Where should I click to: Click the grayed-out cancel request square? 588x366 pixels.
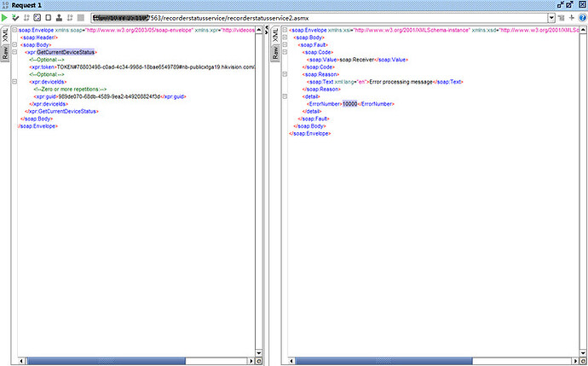click(x=80, y=17)
